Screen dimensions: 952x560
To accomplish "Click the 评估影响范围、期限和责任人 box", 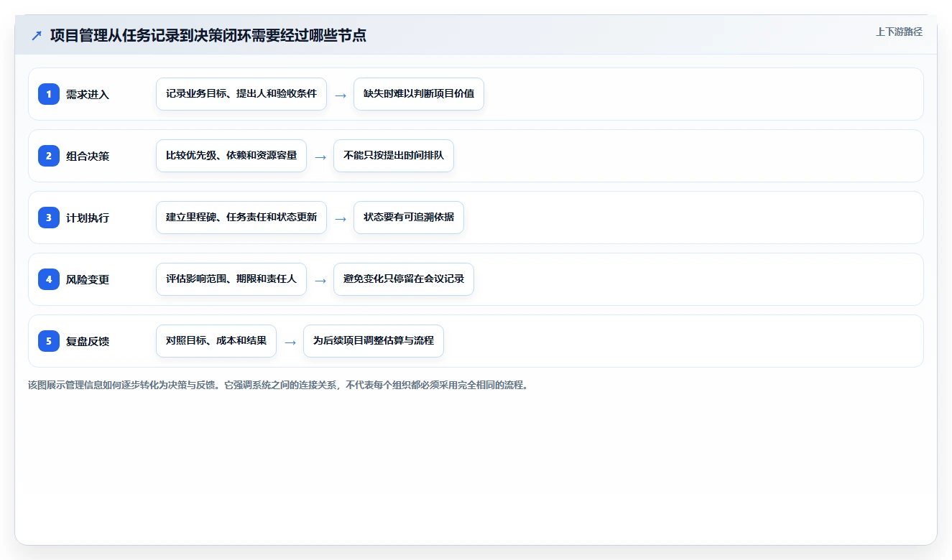I will point(231,279).
